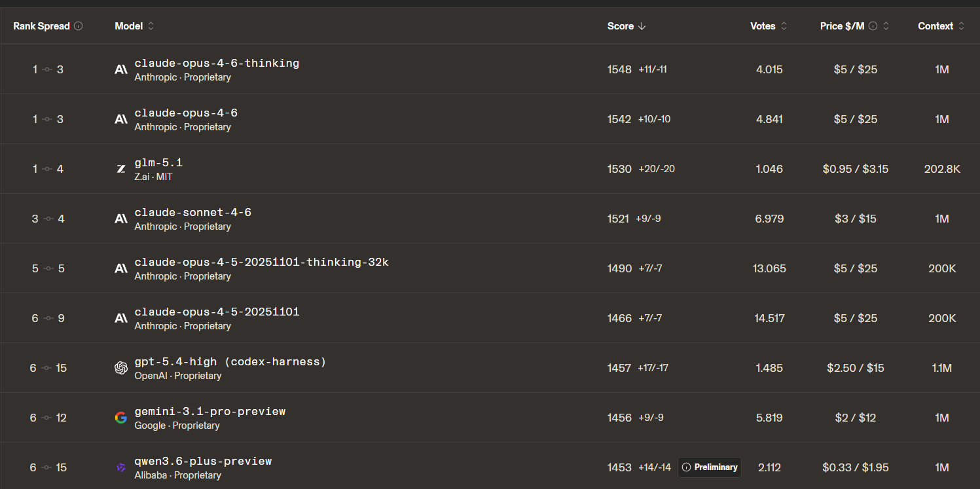Viewport: 980px width, 489px height.
Task: Click the price $0.95 / $3.15
Action: 856,169
